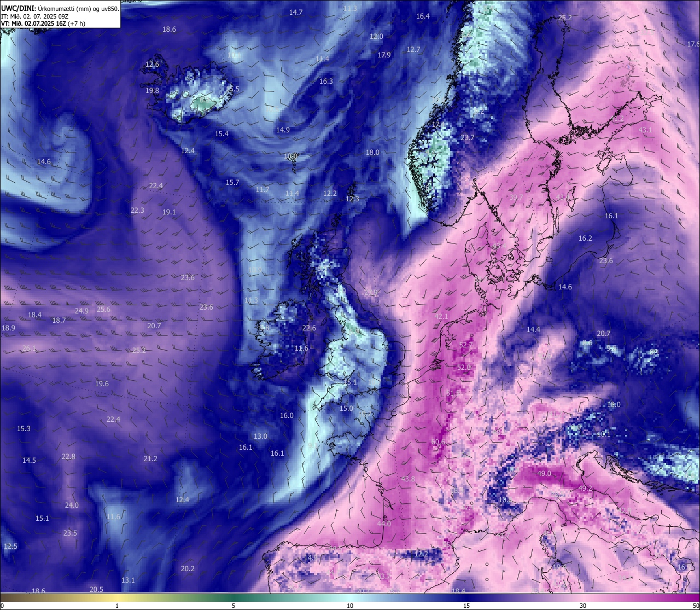
Task: Click the map value 22.8
Action: point(68,457)
